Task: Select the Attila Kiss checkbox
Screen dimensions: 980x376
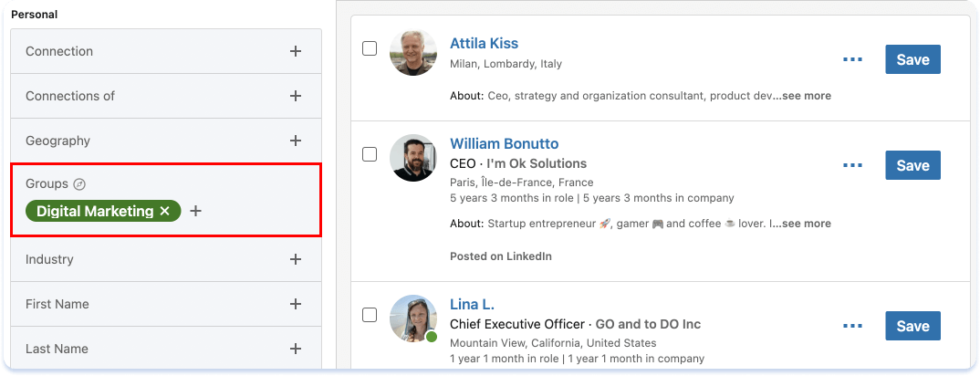Action: tap(370, 48)
